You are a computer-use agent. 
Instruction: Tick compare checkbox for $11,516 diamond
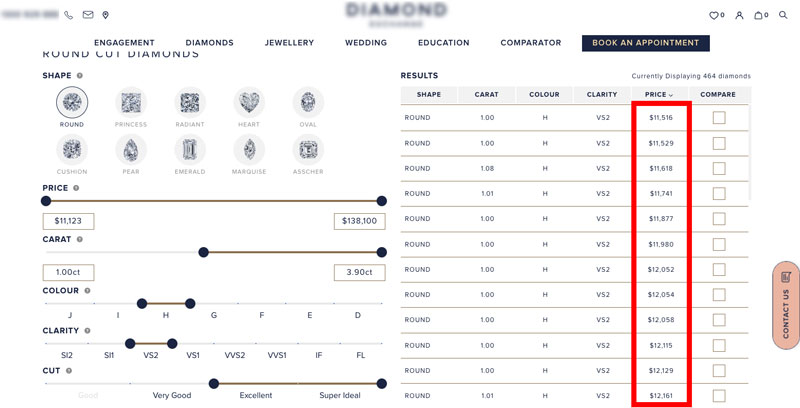(x=719, y=118)
